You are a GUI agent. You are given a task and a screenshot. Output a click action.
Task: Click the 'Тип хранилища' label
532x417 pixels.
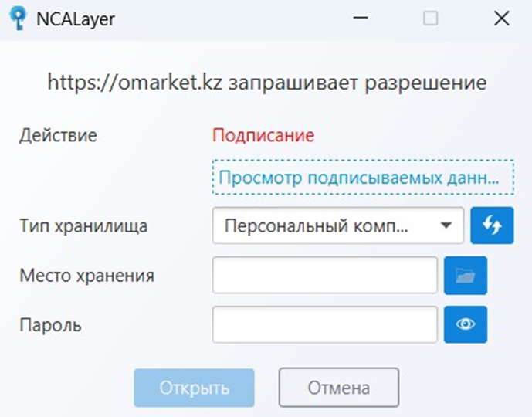(x=83, y=226)
